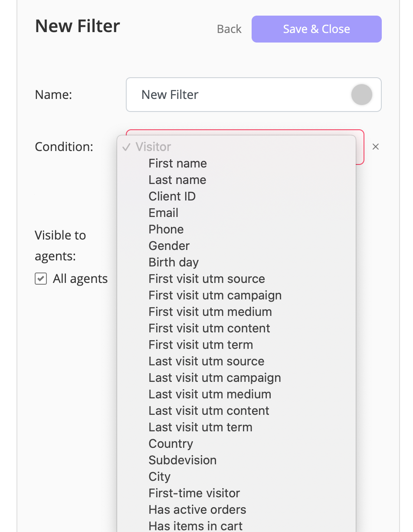Choose Phone from the list
The height and width of the screenshot is (532, 413).
(x=166, y=229)
